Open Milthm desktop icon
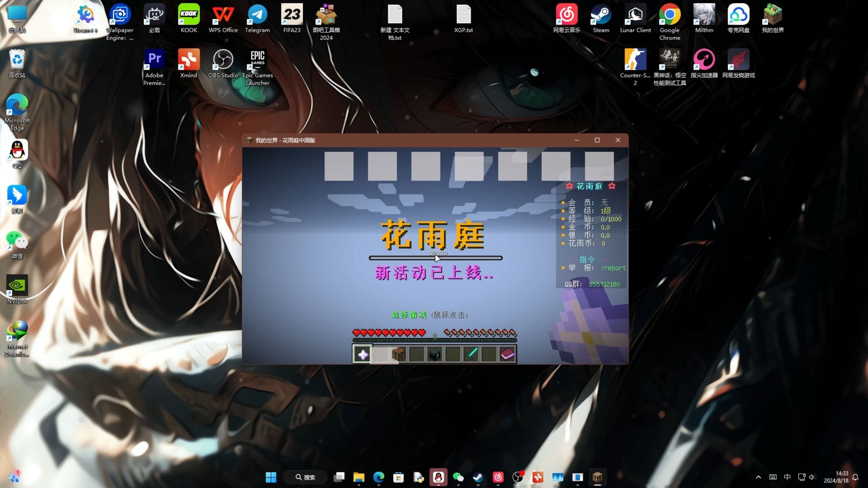 704,19
